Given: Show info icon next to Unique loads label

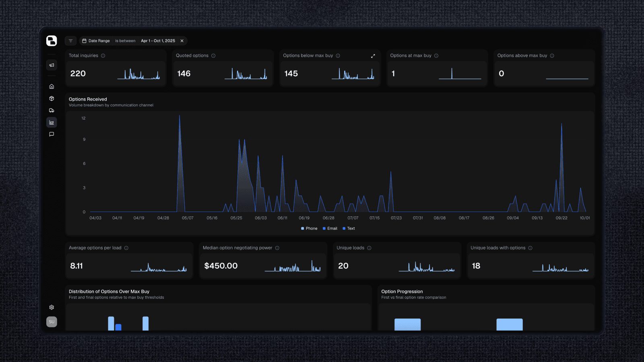Looking at the screenshot, I should 369,248.
